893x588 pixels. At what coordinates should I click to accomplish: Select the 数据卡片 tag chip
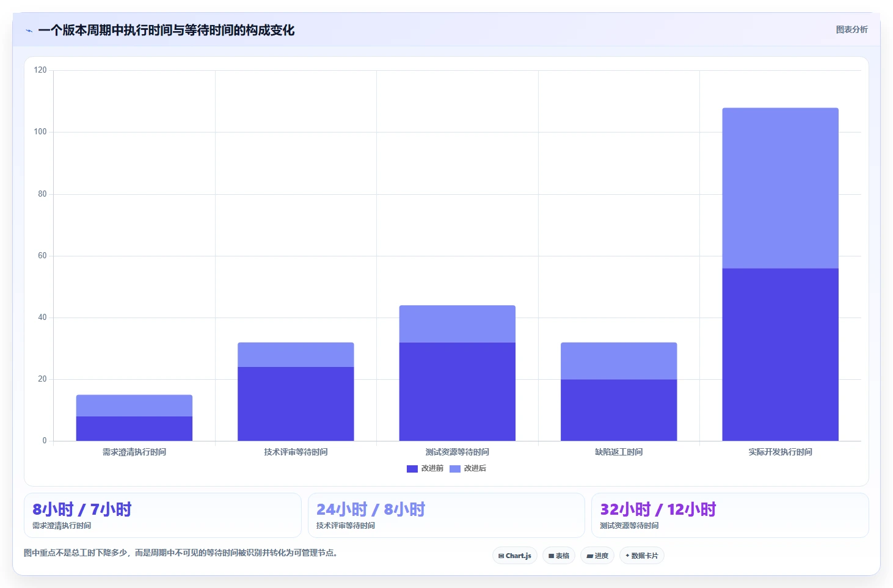642,556
